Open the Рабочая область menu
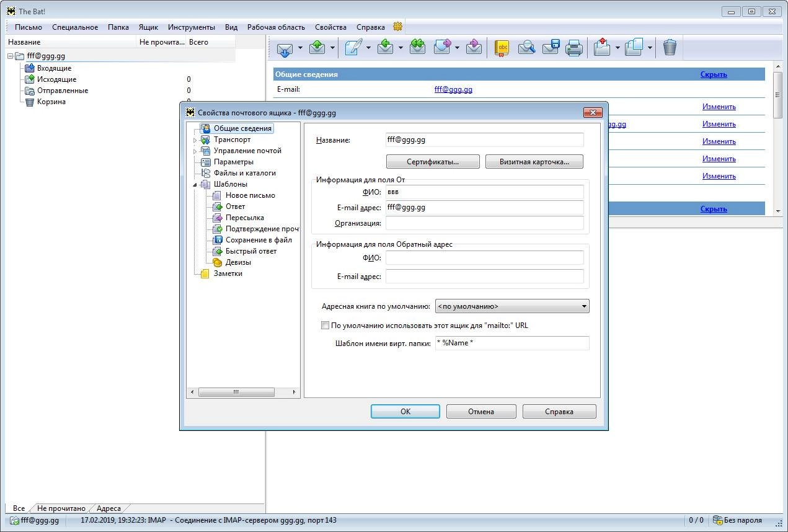This screenshot has height=532, width=788. (x=276, y=27)
